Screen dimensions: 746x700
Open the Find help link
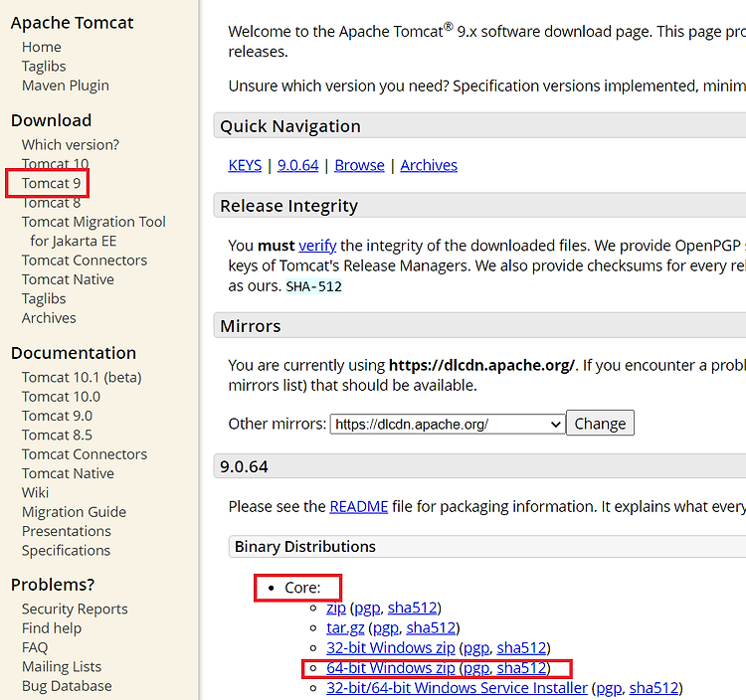coord(52,628)
